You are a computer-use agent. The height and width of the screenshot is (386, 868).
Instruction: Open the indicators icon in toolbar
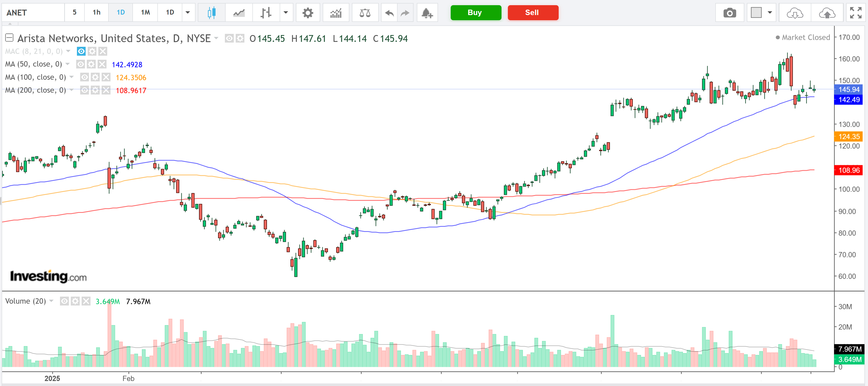(x=336, y=13)
